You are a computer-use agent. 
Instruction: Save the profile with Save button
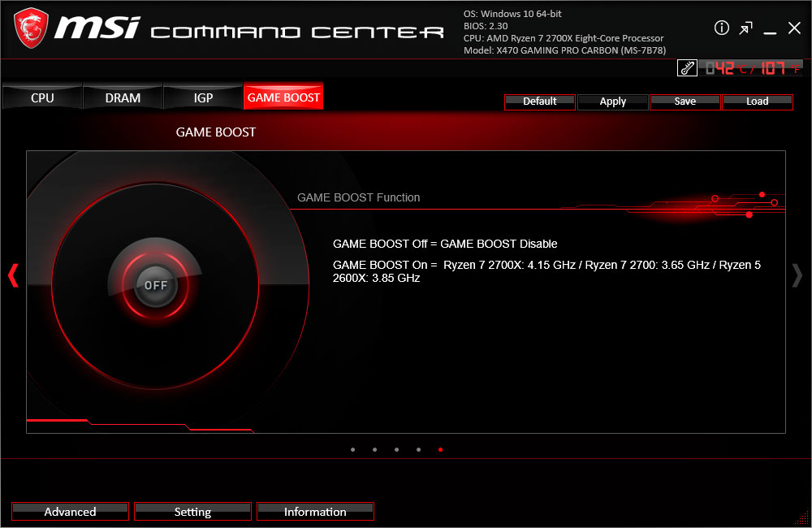[685, 102]
